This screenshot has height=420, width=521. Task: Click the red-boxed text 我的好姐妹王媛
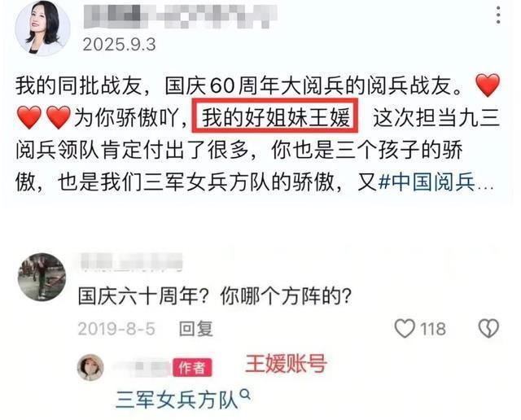point(275,117)
